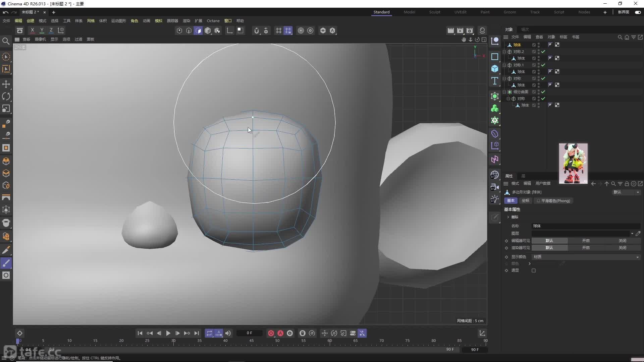Switch to Model mode icon

pyautogui.click(x=208, y=31)
